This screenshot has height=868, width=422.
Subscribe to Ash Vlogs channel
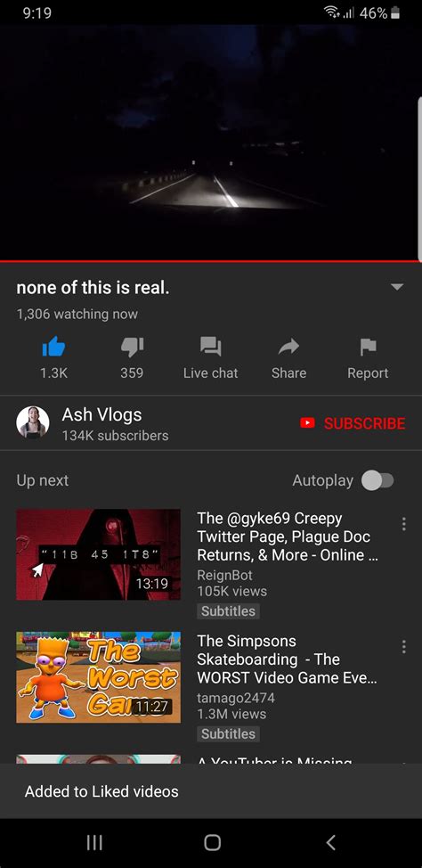353,423
